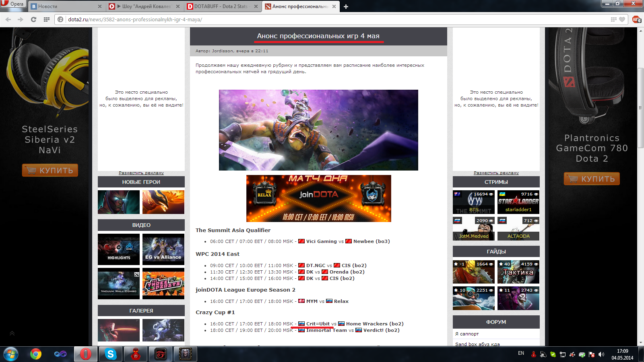Open the guide with 2251 views
644x362 pixels.
tap(474, 298)
